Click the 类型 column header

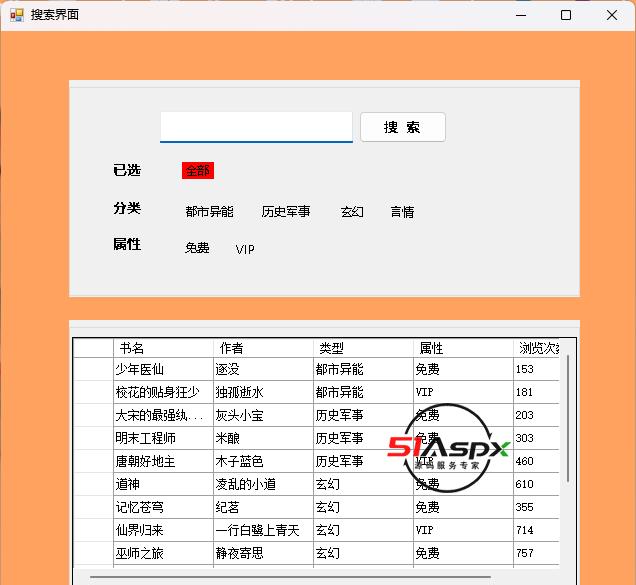pos(362,348)
